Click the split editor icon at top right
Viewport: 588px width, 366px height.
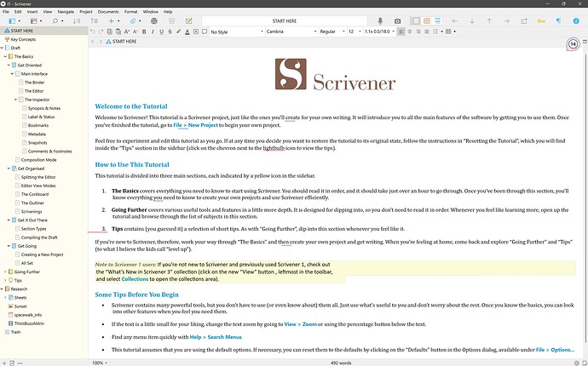(x=585, y=42)
